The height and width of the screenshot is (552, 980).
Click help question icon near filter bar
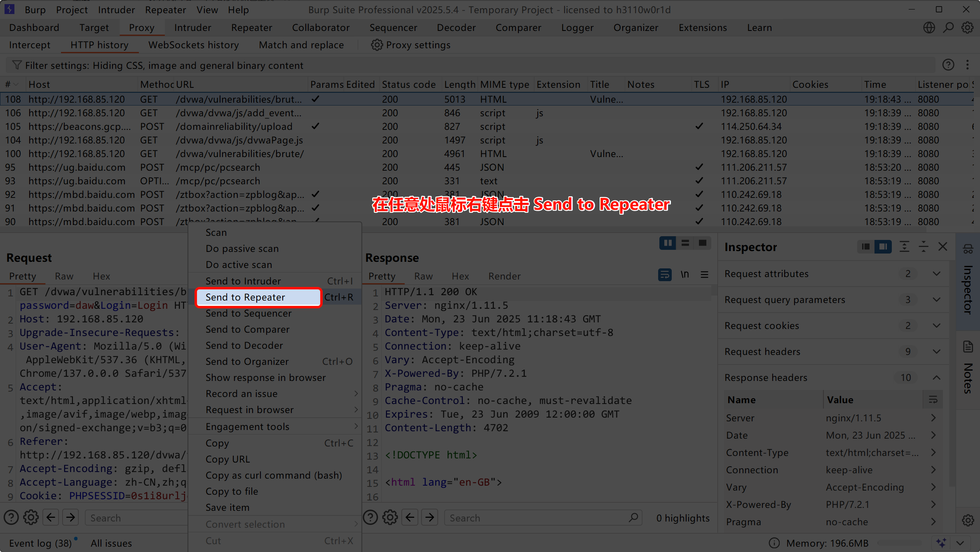(948, 65)
